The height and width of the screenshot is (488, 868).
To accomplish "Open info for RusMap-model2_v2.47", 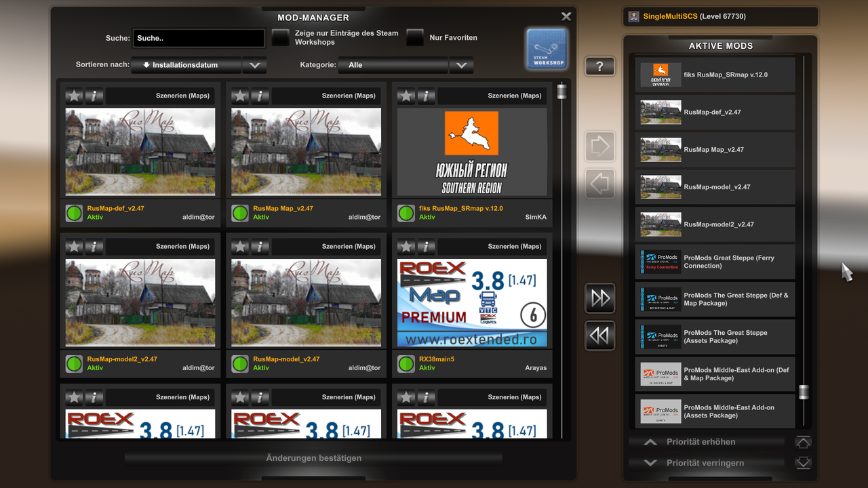I will [x=94, y=246].
